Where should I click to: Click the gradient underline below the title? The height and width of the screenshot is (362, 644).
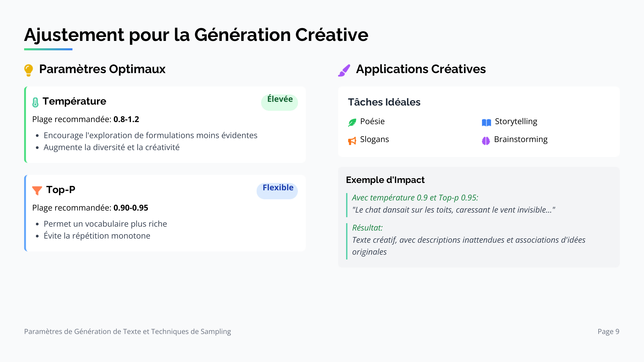(x=48, y=49)
